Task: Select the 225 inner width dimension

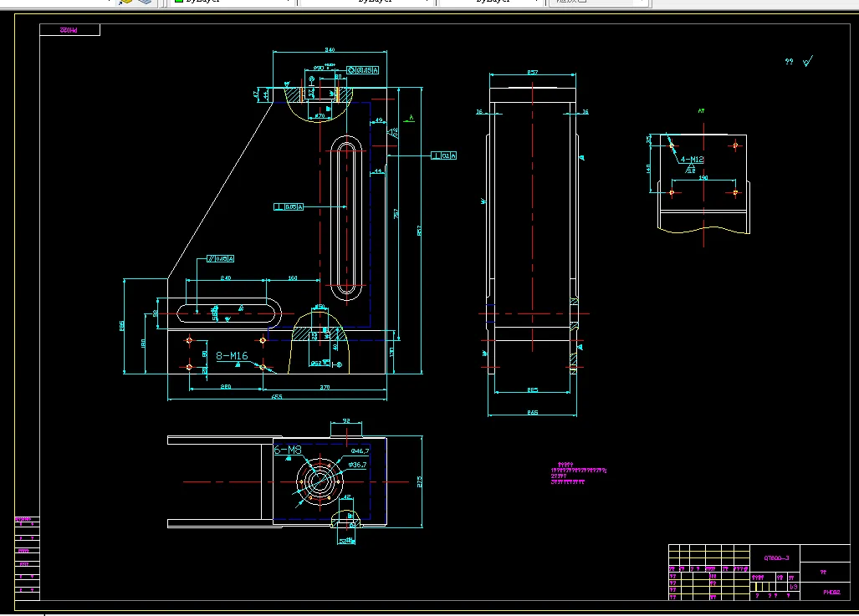Action: click(533, 389)
